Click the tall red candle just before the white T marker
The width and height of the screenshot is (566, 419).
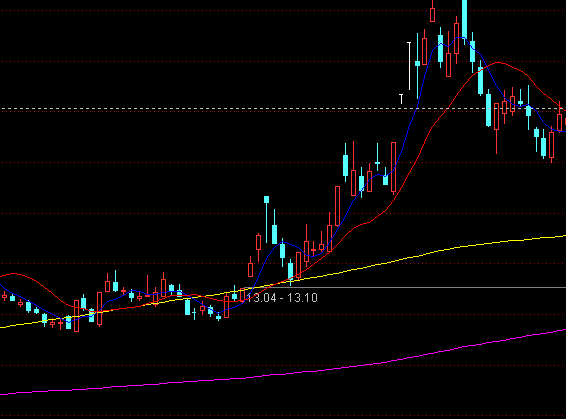point(393,168)
